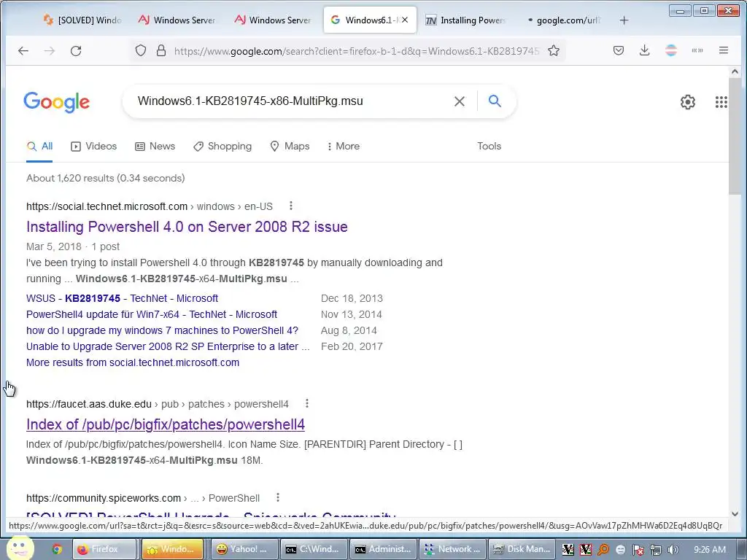This screenshot has height=560, width=747.
Task: Reload the current page
Action: [x=76, y=50]
